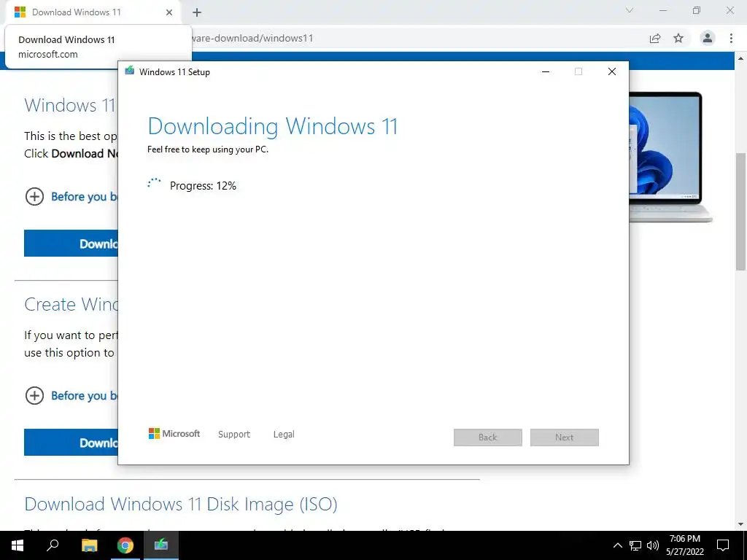This screenshot has height=560, width=747.
Task: Close the Download Windows 11 browser tab
Action: [x=169, y=12]
